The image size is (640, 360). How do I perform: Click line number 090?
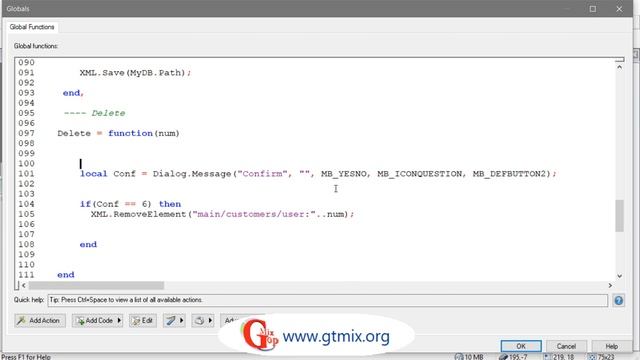click(x=27, y=62)
